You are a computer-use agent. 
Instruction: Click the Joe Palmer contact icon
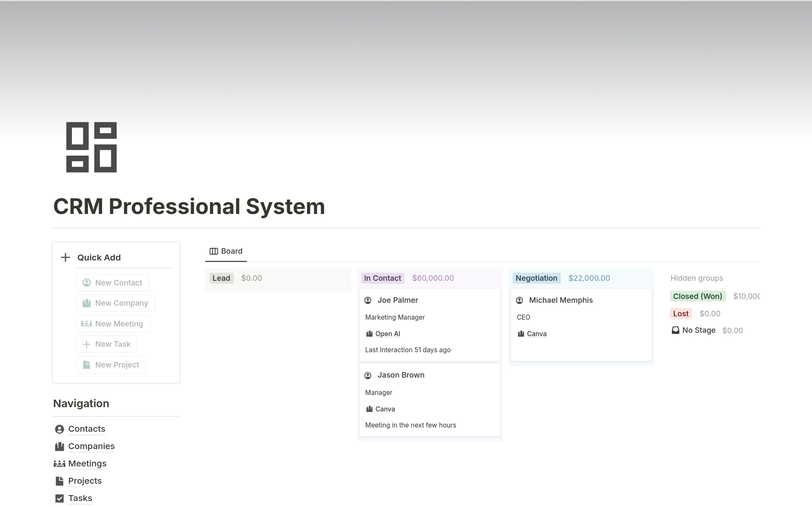click(x=369, y=300)
